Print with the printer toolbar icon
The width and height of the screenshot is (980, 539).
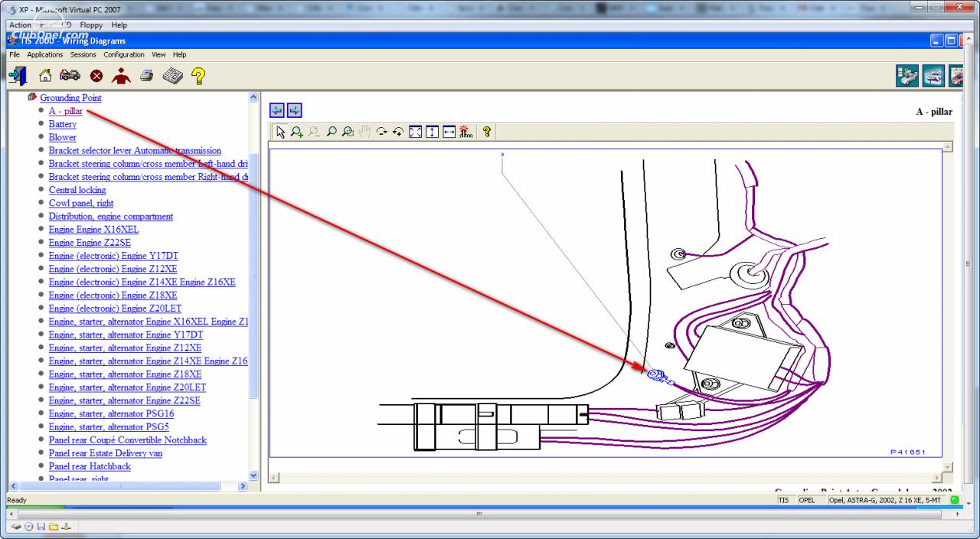point(147,76)
